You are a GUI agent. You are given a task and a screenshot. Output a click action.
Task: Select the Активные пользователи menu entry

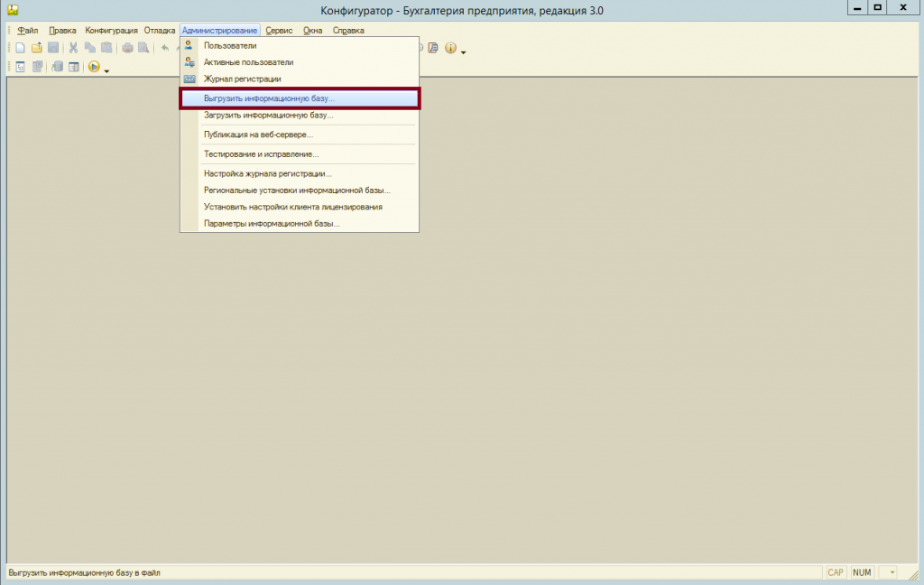point(300,62)
